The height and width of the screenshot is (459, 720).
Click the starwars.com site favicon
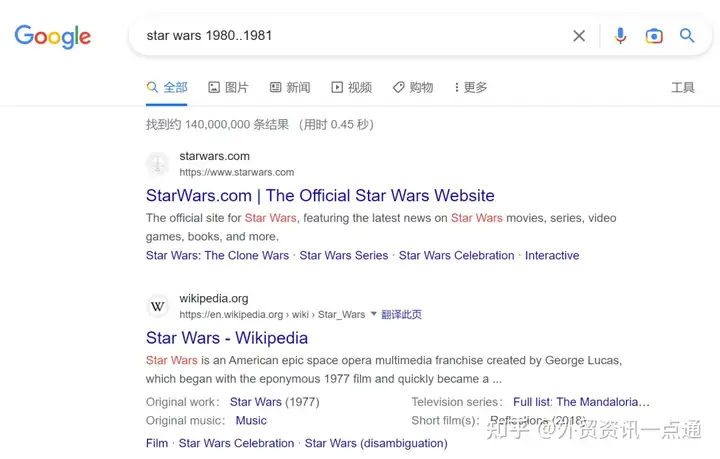[158, 164]
